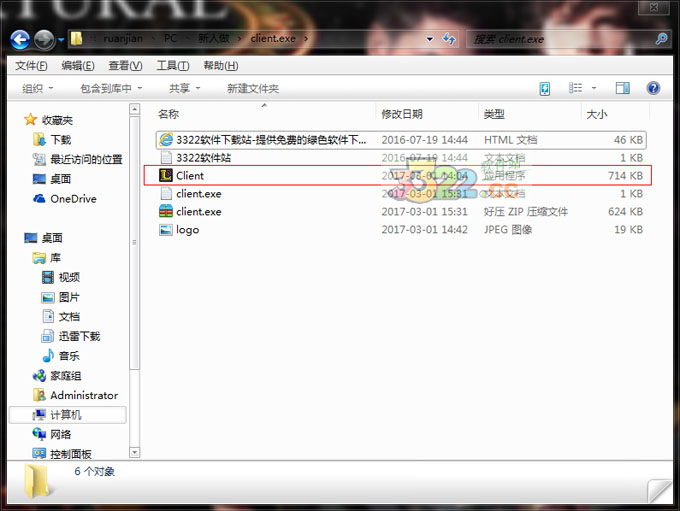Open recent pages dropdown beside navigation arrows
This screenshot has height=511, width=680.
pyautogui.click(x=61, y=40)
